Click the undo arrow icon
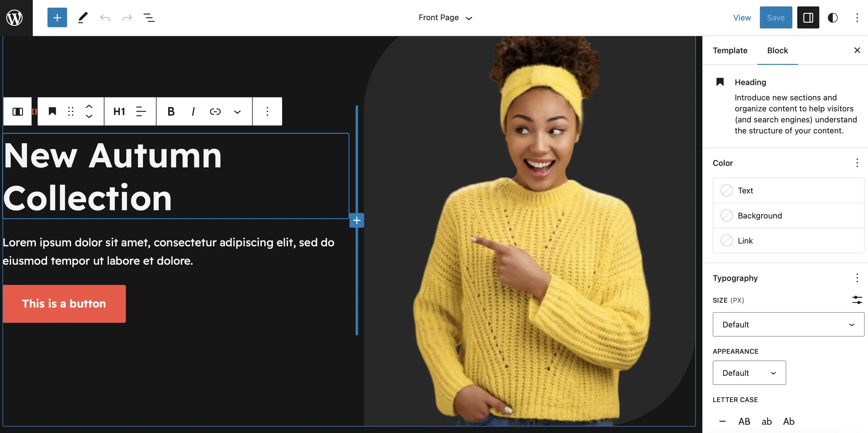The height and width of the screenshot is (433, 868). click(104, 17)
